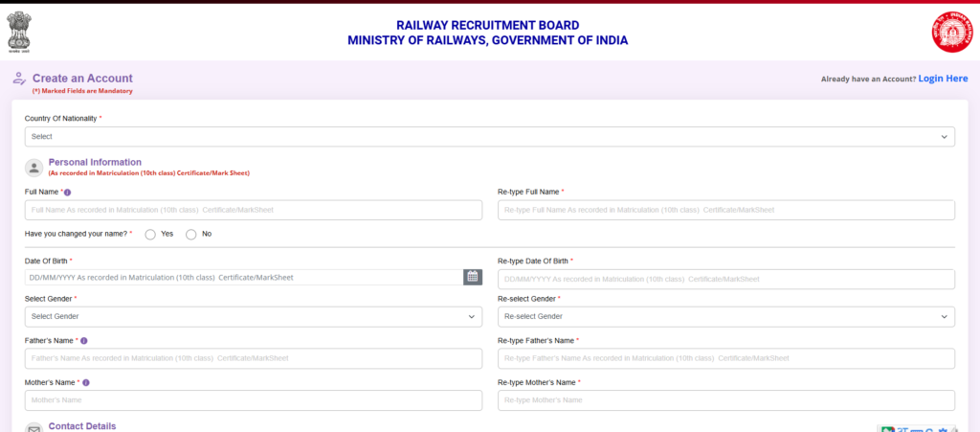The width and height of the screenshot is (980, 432).
Task: Click the info icon next to Full Name
Action: (68, 193)
